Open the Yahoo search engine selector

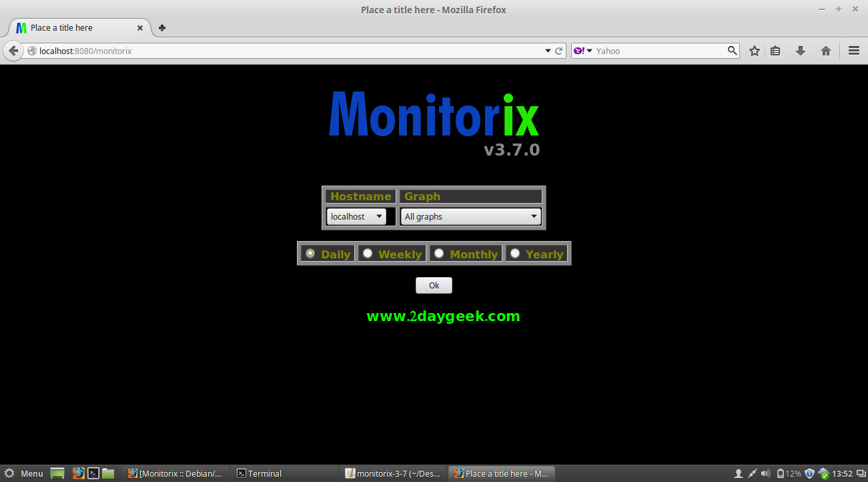click(583, 51)
